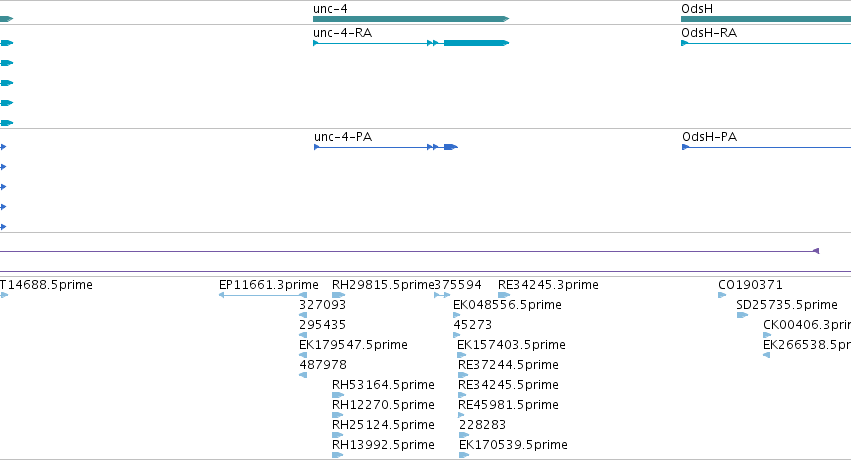Click the EK179547.5prime label
This screenshot has width=851, height=460.
[x=353, y=344]
